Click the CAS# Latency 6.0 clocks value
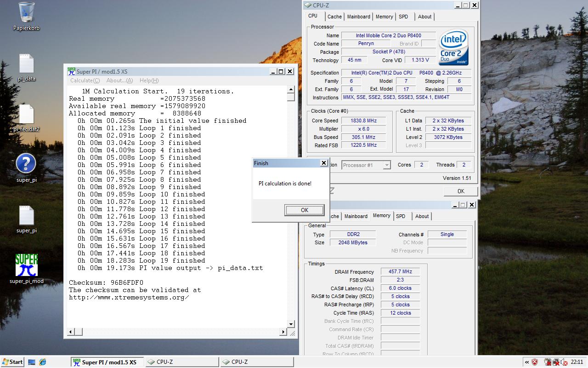 point(400,288)
